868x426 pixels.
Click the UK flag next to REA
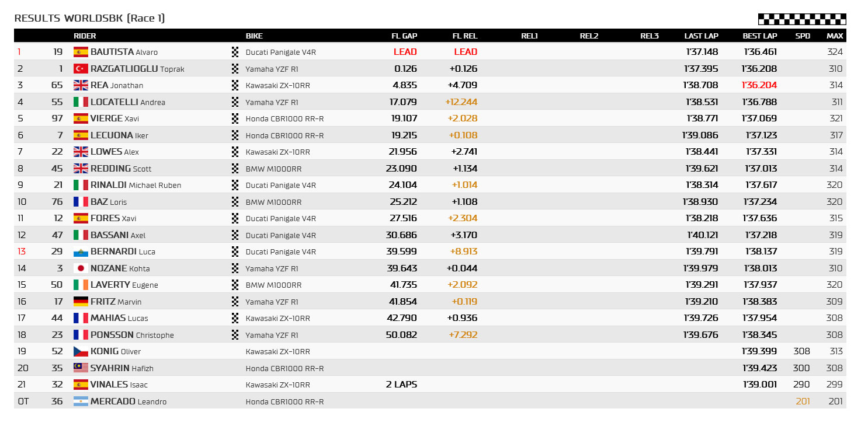81,85
